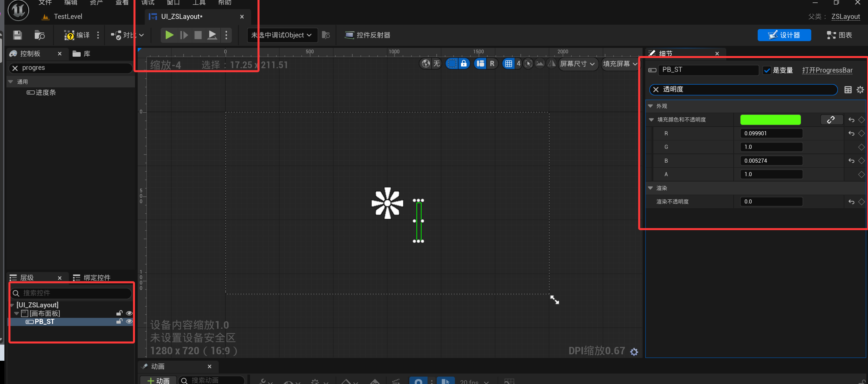This screenshot has width=868, height=384.
Task: Edit the alpha A value field
Action: click(771, 174)
